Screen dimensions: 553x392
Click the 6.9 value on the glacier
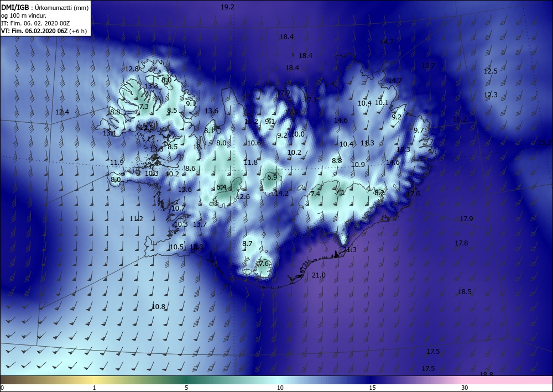click(272, 177)
